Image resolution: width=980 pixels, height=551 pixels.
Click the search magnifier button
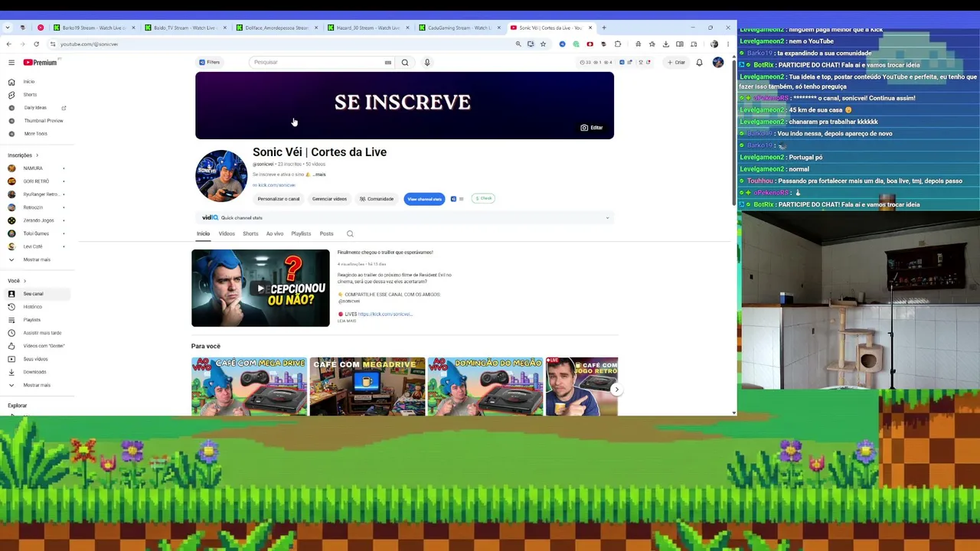click(x=405, y=62)
